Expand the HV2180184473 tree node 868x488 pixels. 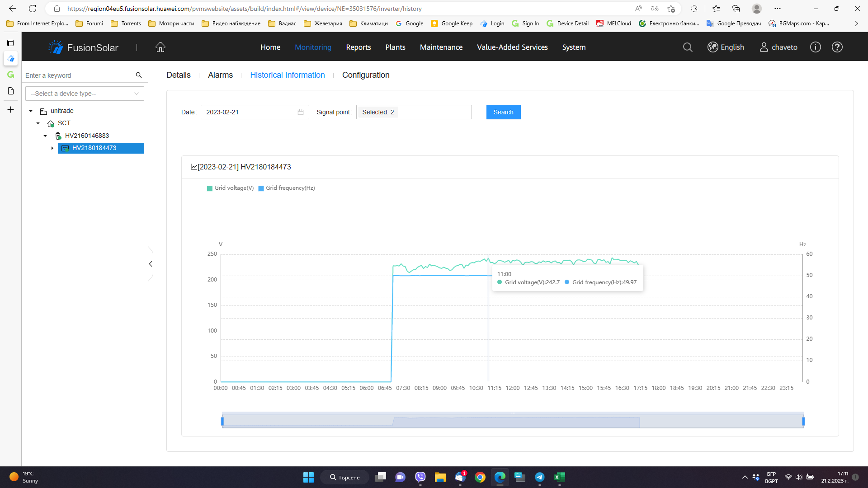pyautogui.click(x=52, y=148)
